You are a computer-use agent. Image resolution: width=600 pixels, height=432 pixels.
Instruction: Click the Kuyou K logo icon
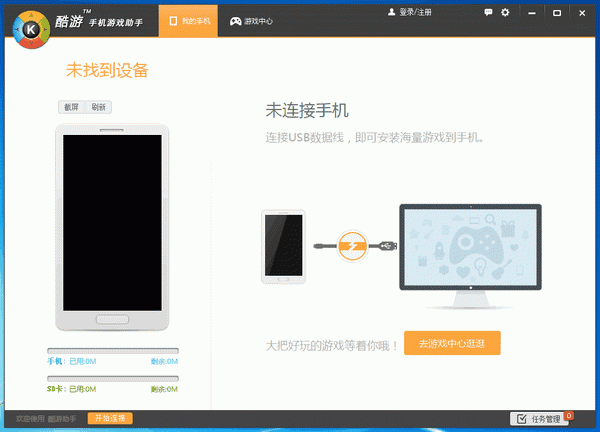(x=31, y=29)
